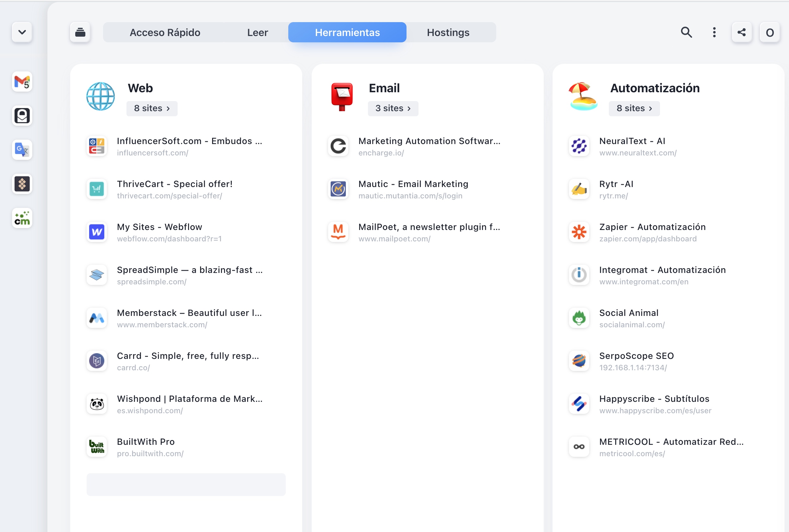Click 'www.memberstack.com/' URL text
The width and height of the screenshot is (789, 532).
click(x=162, y=325)
